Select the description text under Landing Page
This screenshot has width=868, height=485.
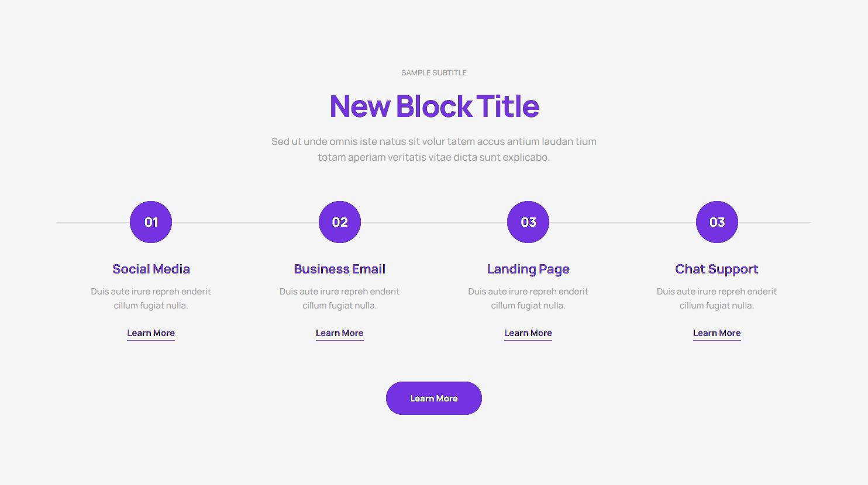[x=528, y=298]
